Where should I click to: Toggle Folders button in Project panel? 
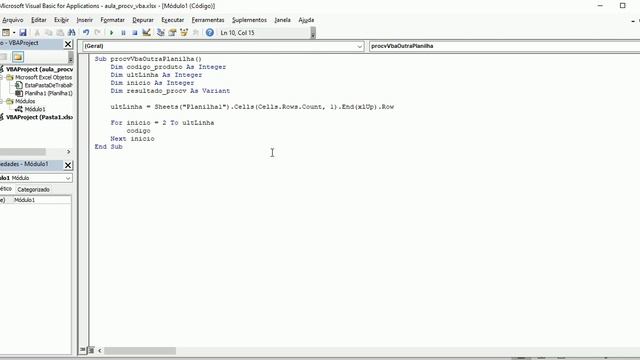[x=18, y=57]
